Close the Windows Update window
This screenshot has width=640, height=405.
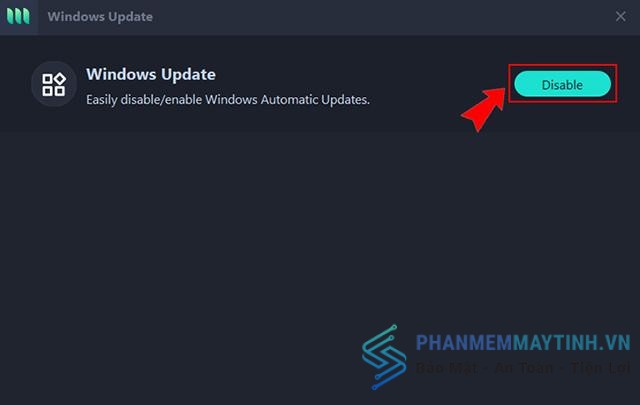pyautogui.click(x=620, y=16)
